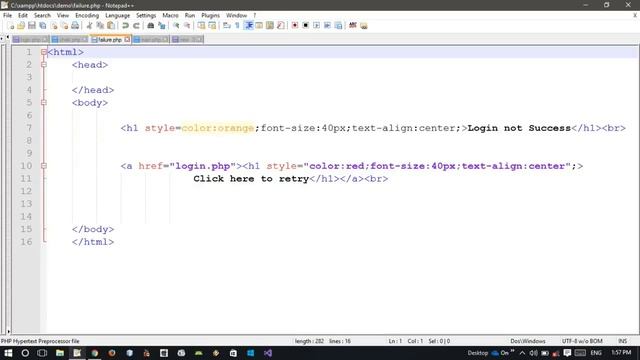Open the Plugins menu
The width and height of the screenshot is (640, 360).
point(211,16)
